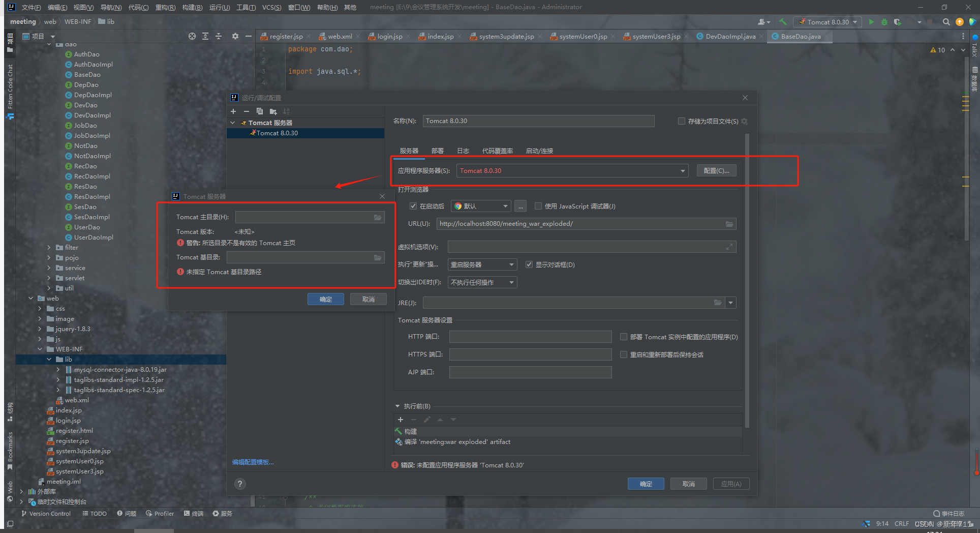Switch to the Deployment tab

(438, 151)
